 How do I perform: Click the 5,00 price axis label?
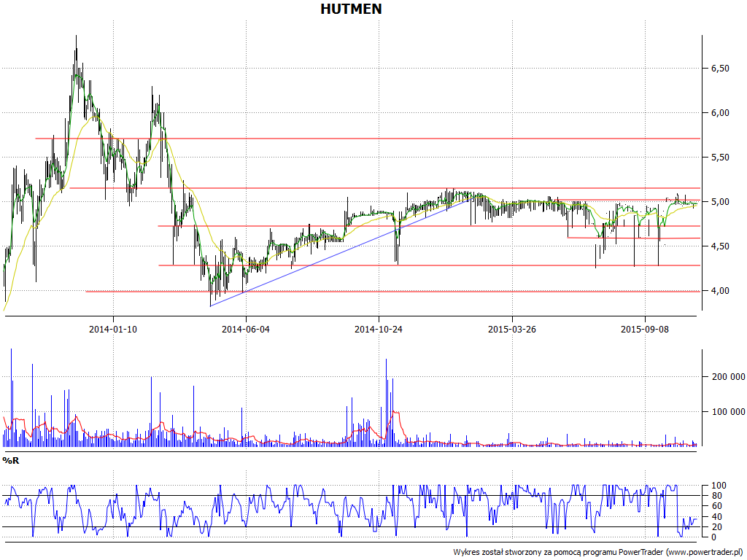coord(720,202)
